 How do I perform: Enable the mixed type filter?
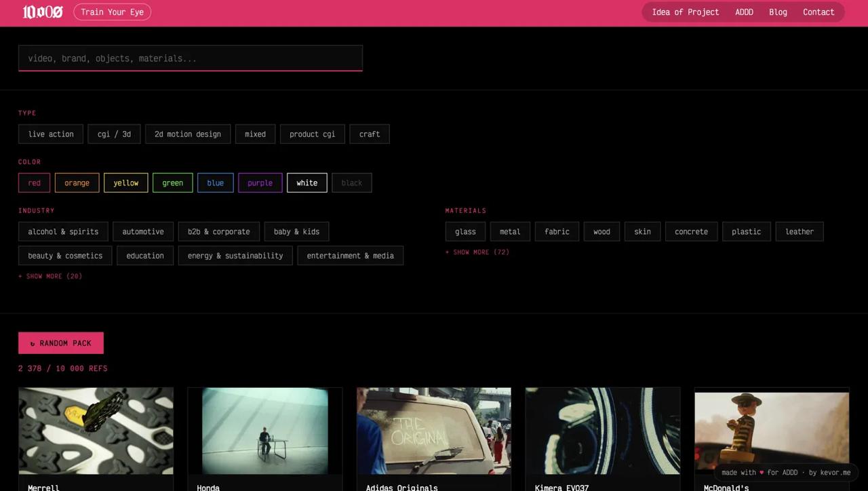click(255, 134)
